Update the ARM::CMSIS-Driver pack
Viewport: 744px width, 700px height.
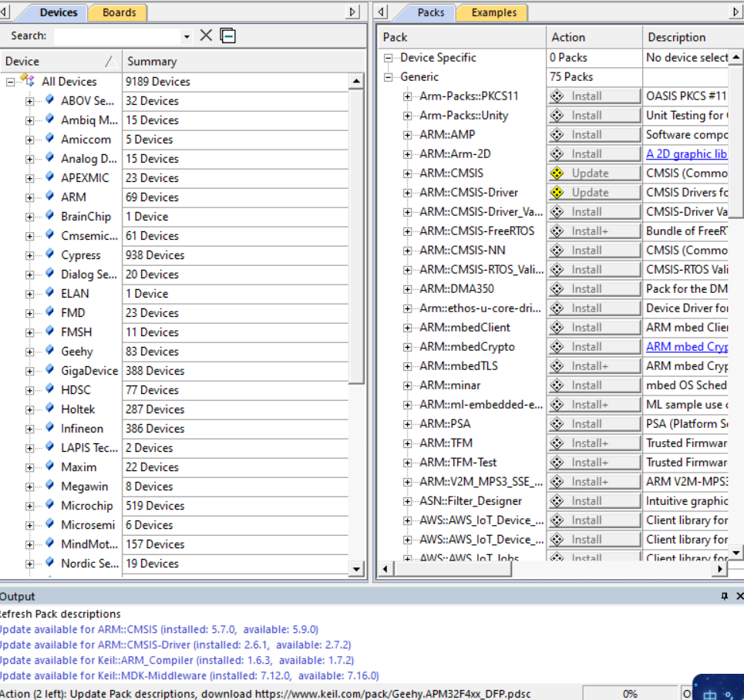point(594,193)
